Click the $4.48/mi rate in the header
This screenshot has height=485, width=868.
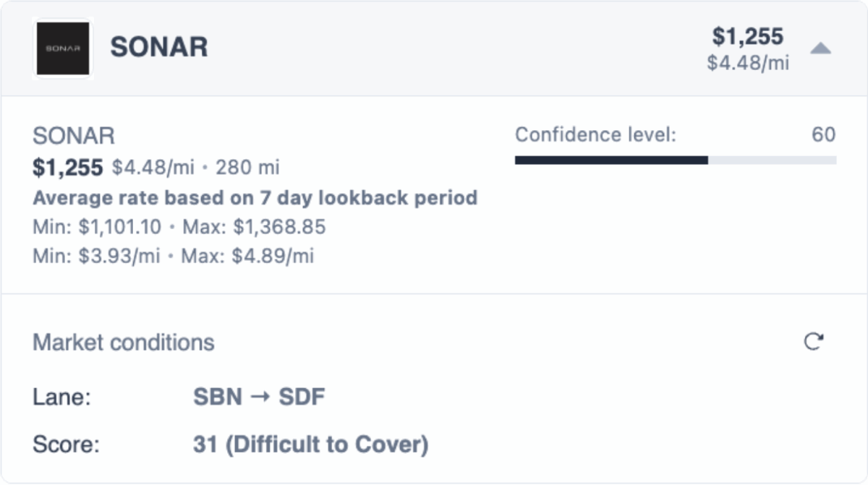click(748, 63)
